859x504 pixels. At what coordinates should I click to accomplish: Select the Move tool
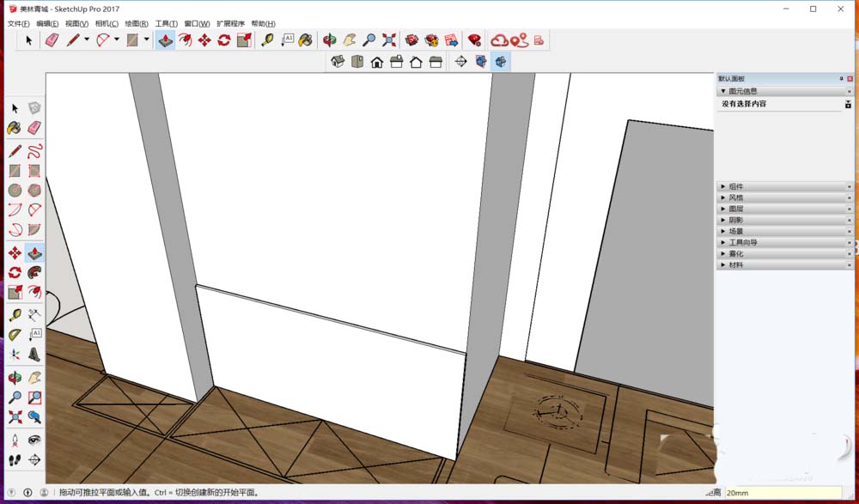[x=13, y=252]
